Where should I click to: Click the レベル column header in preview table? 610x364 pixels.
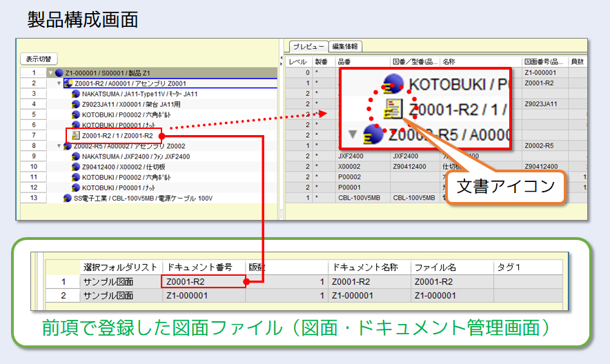coord(298,62)
